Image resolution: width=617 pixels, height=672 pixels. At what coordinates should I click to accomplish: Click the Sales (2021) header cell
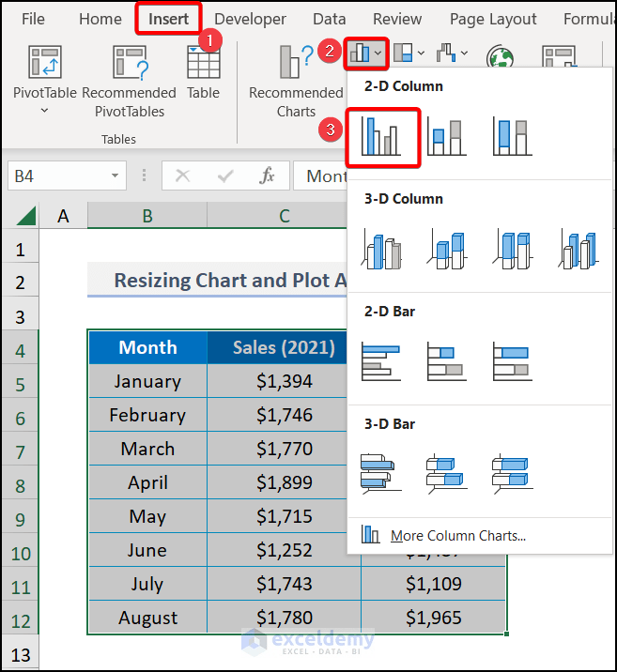[277, 347]
